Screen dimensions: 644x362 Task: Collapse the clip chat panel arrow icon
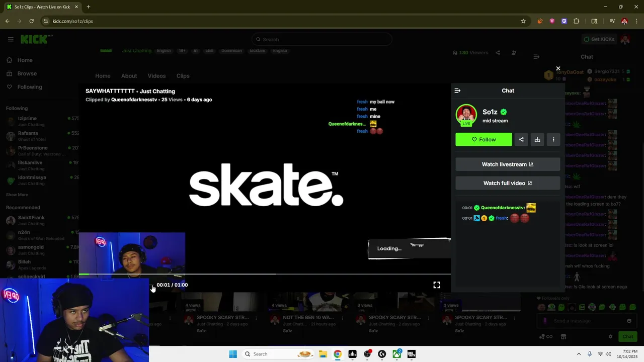click(x=457, y=90)
